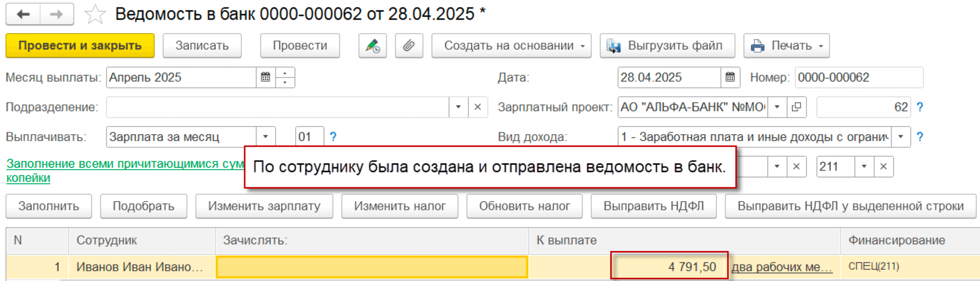Focus the 'Номер' field

coord(859,77)
